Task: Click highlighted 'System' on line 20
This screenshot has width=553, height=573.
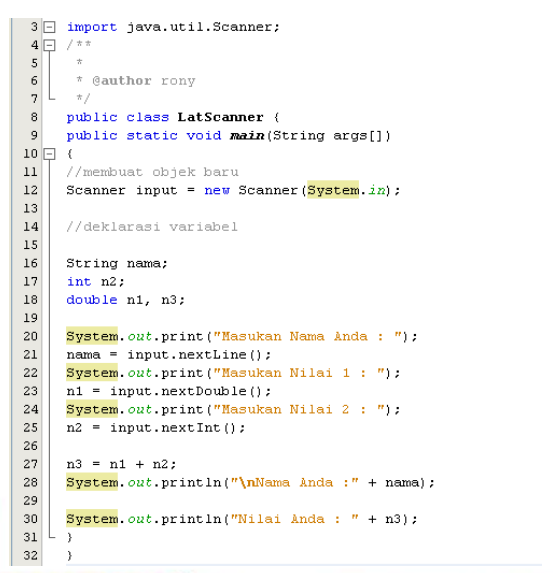Action: click(92, 336)
